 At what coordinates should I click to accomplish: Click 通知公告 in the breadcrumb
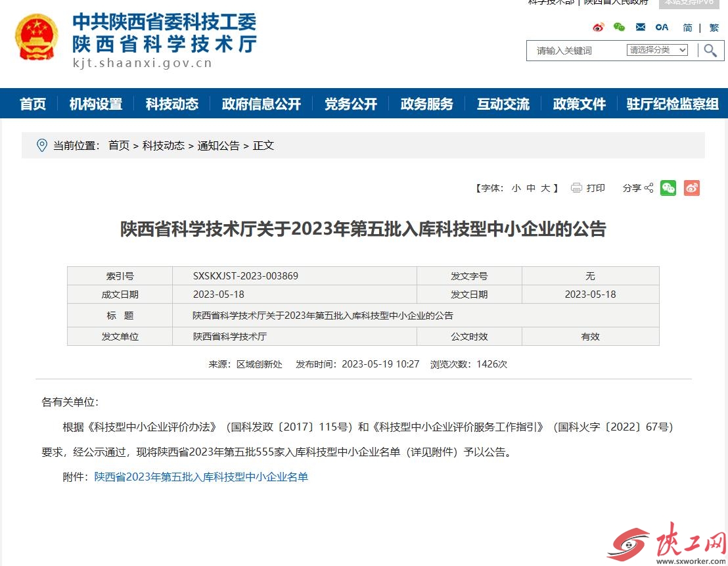[218, 145]
